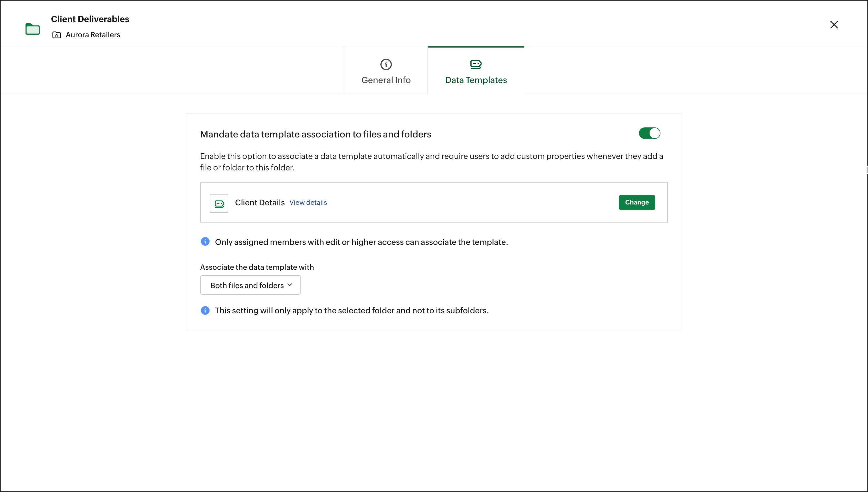Screen dimensions: 868x492
Task: Open the View details link
Action: click(x=308, y=202)
